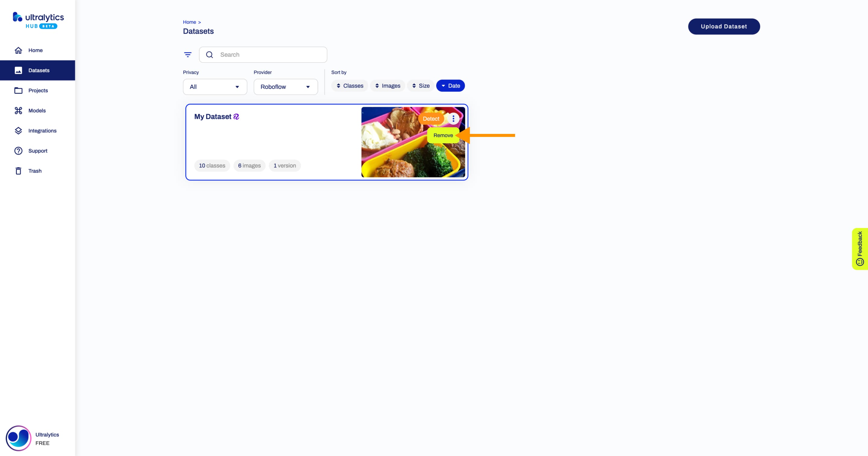Click the 'Upload Dataset' button
868x456 pixels.
pyautogui.click(x=724, y=27)
